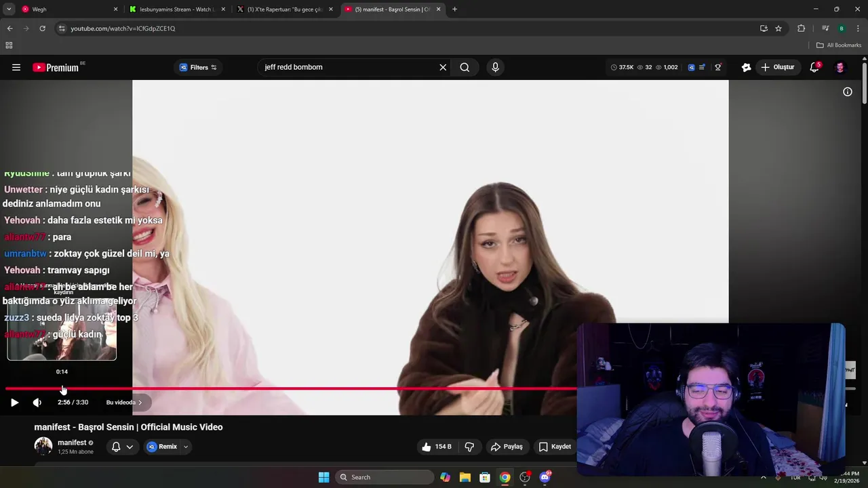
Task: Open the vidIQ blue logo in stats bar
Action: pyautogui.click(x=691, y=67)
